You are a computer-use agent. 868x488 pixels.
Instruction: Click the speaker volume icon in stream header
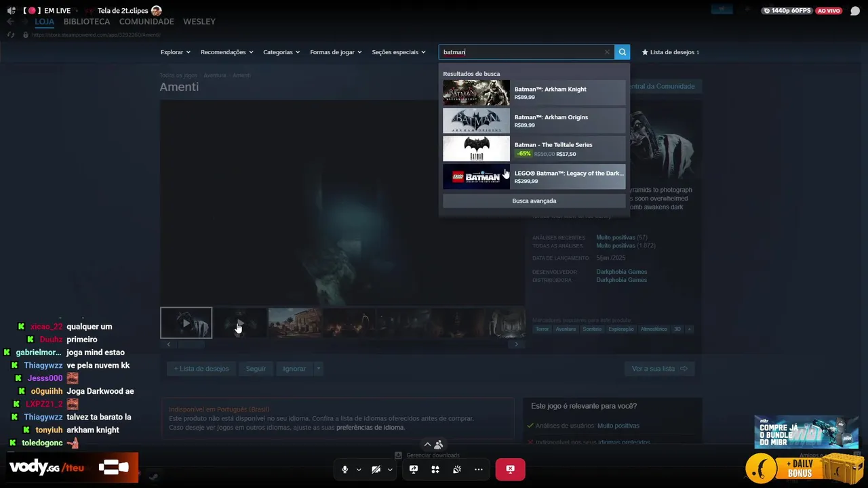pos(11,11)
